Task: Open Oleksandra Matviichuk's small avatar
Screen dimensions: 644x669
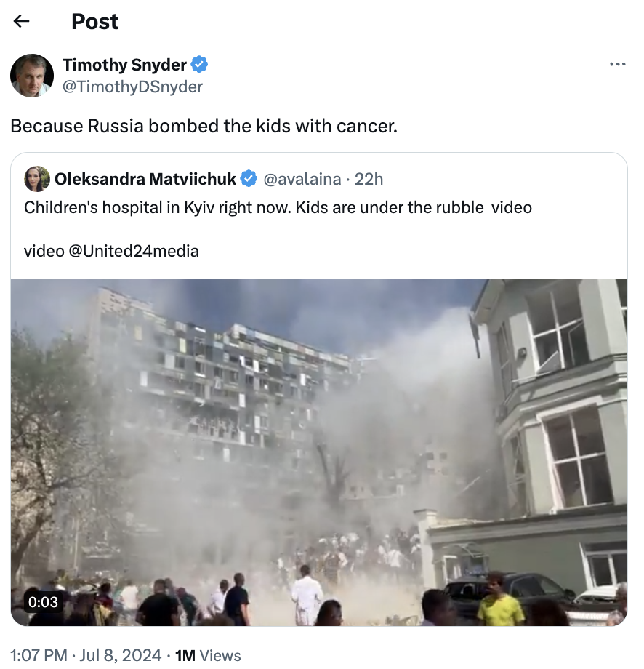Action: click(37, 179)
